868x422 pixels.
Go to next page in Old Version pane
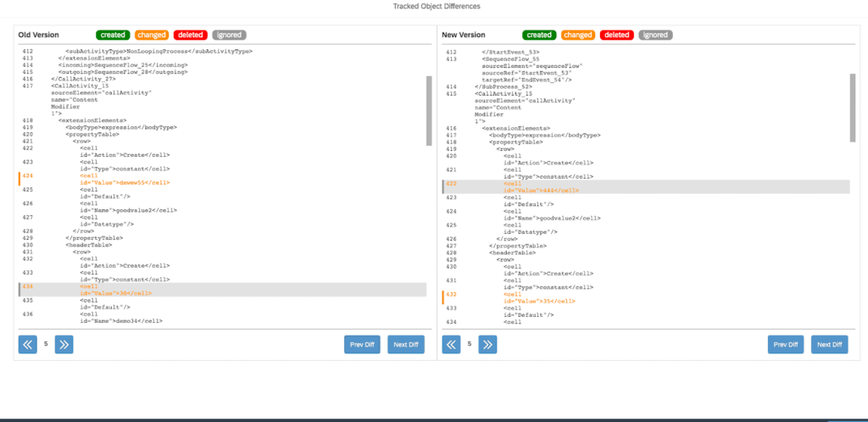pos(64,344)
